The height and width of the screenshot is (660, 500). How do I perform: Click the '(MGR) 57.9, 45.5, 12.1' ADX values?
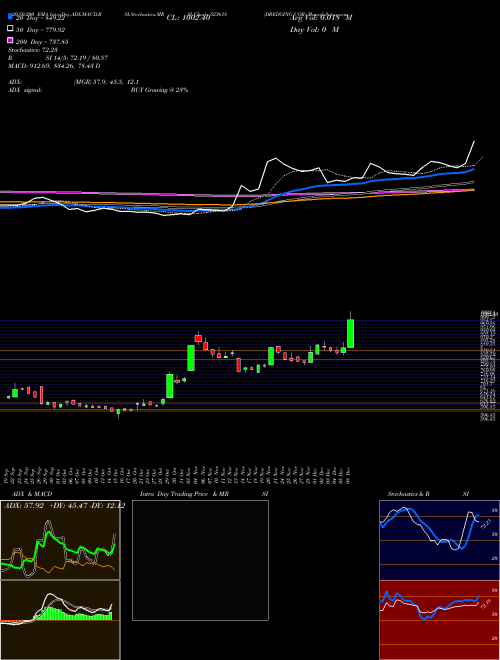106,82
